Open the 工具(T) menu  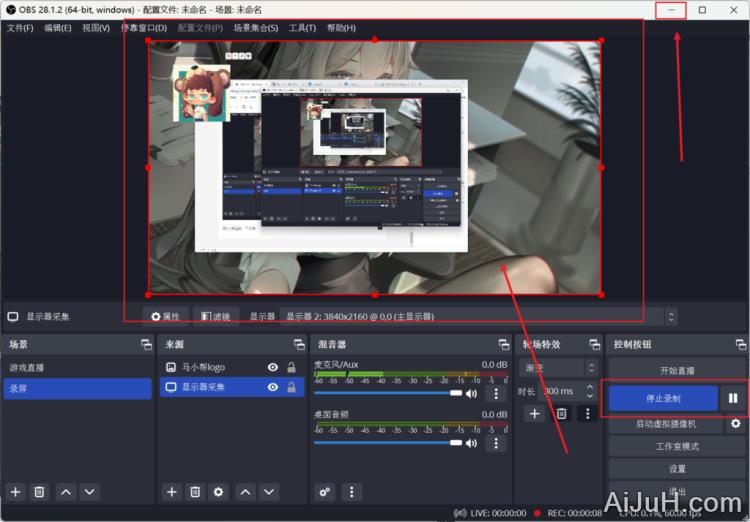coord(302,28)
